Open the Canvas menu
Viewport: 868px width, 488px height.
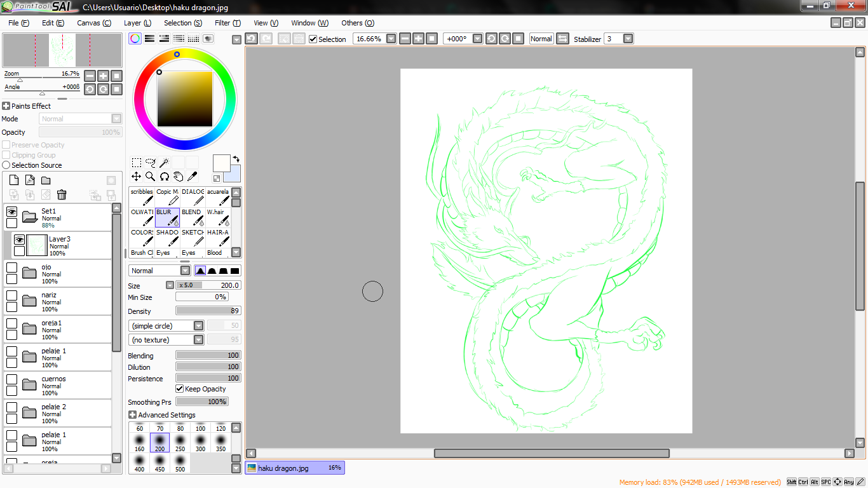click(94, 23)
